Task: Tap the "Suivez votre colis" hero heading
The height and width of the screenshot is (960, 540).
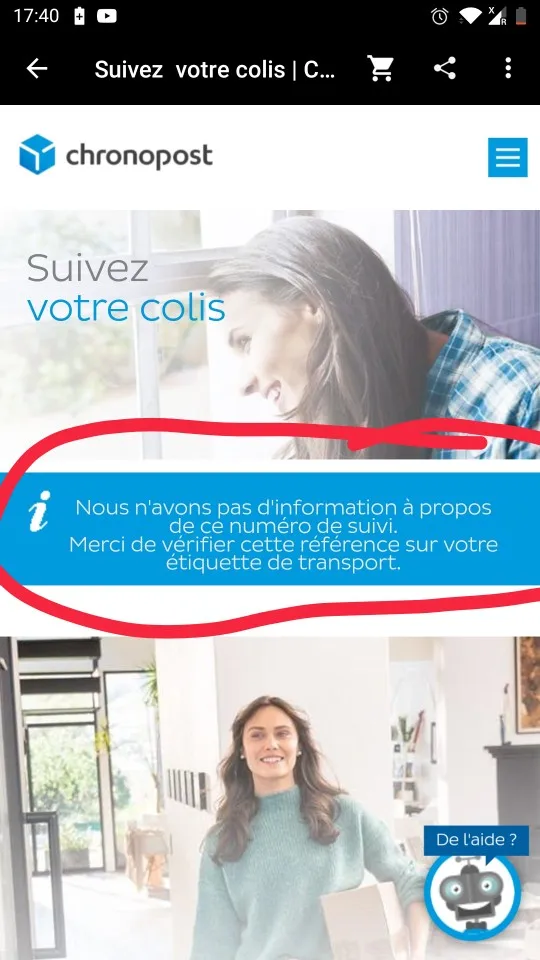Action: coord(126,288)
